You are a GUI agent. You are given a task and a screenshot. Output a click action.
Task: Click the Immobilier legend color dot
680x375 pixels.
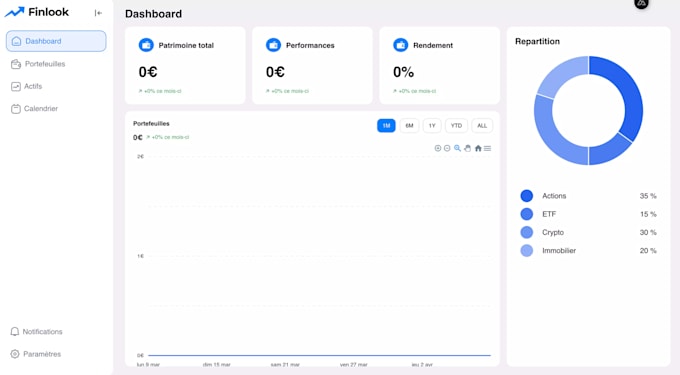(x=526, y=251)
